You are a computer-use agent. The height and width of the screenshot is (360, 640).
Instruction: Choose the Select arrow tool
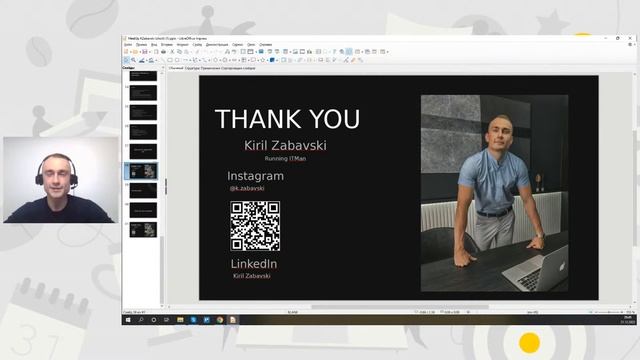tap(126, 60)
